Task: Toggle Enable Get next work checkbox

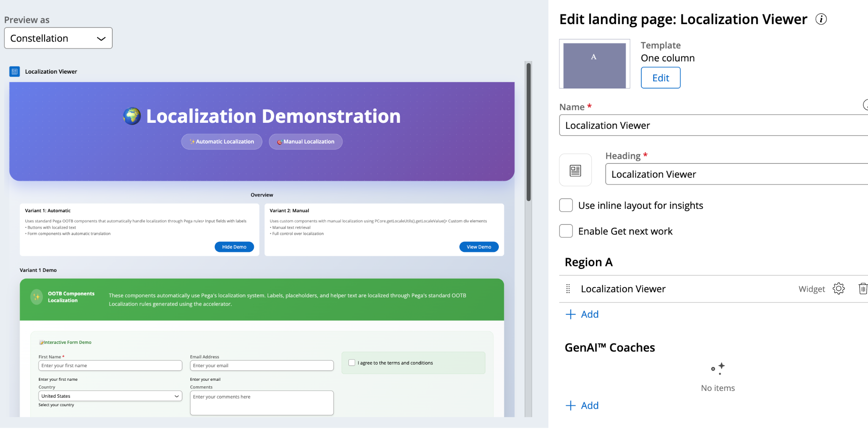Action: coord(566,231)
